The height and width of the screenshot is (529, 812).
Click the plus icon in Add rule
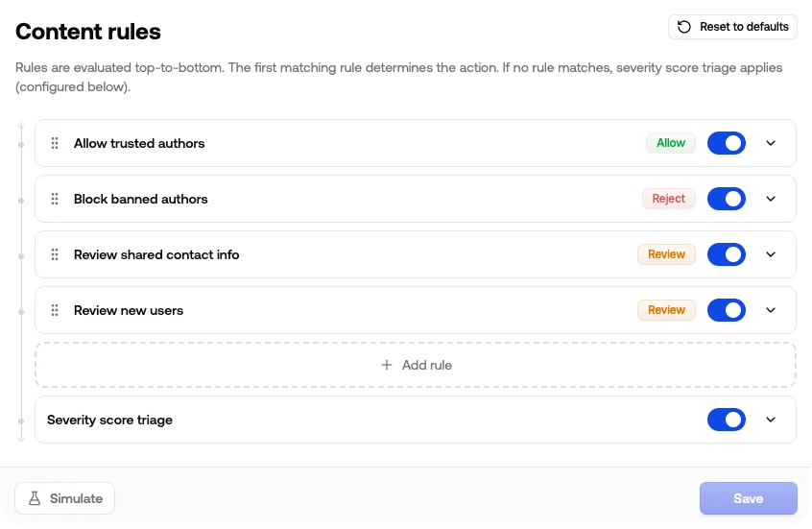click(x=386, y=365)
